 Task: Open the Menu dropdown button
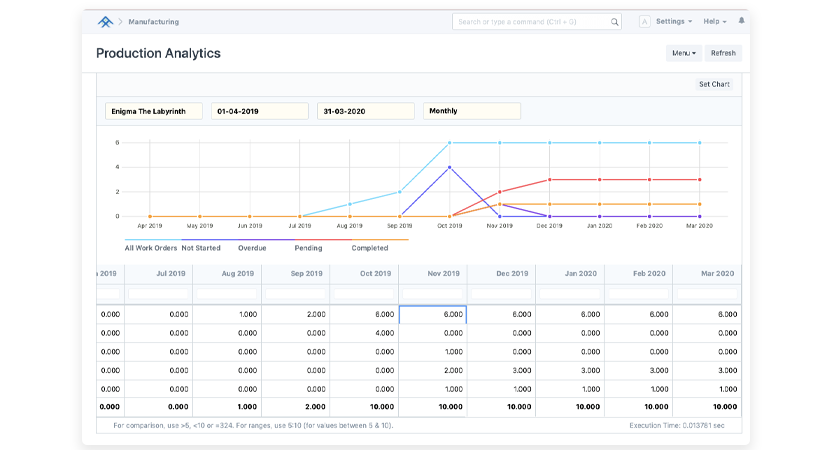[x=684, y=53]
